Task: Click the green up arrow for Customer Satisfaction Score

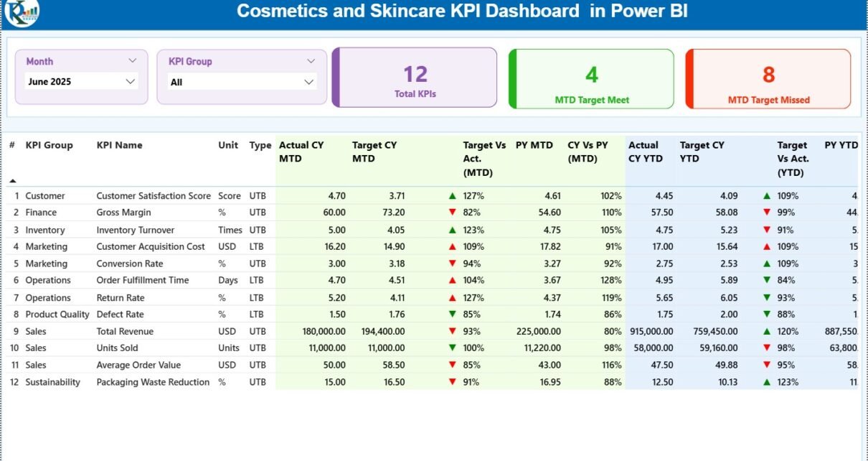Action: pos(452,195)
